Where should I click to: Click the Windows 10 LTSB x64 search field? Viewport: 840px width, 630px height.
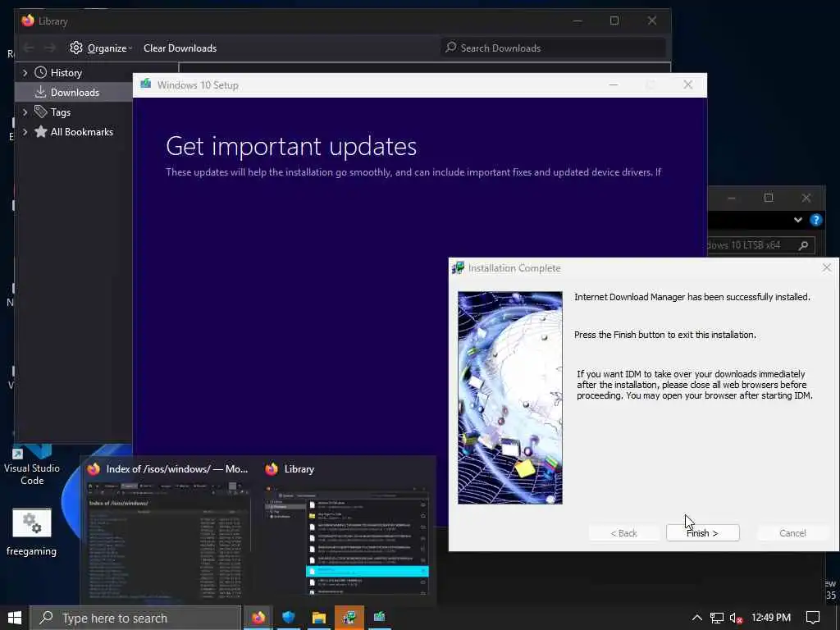click(761, 245)
